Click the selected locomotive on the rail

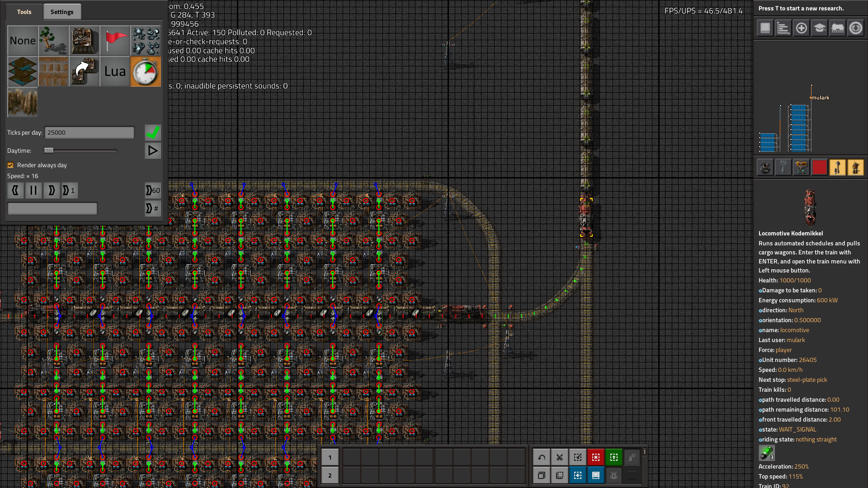tap(586, 217)
